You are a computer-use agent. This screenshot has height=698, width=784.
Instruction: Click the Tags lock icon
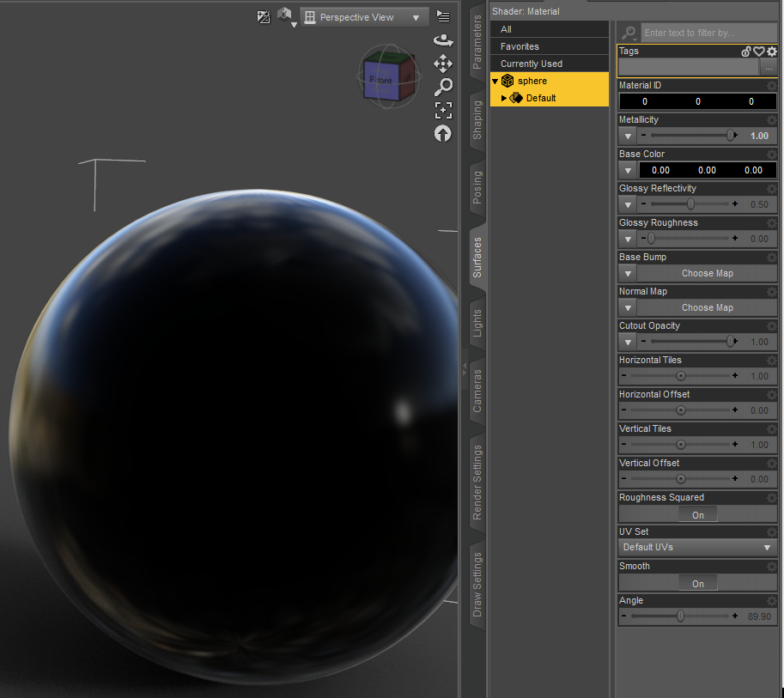pos(746,52)
